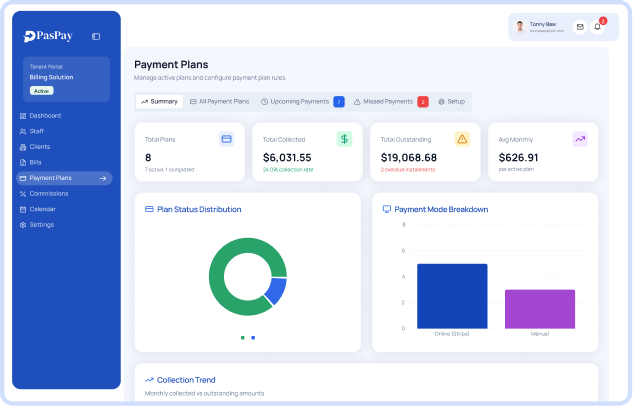Screen dimensions: 633x406
Task: Click the Collection Trend chart icon
Action: (x=149, y=380)
